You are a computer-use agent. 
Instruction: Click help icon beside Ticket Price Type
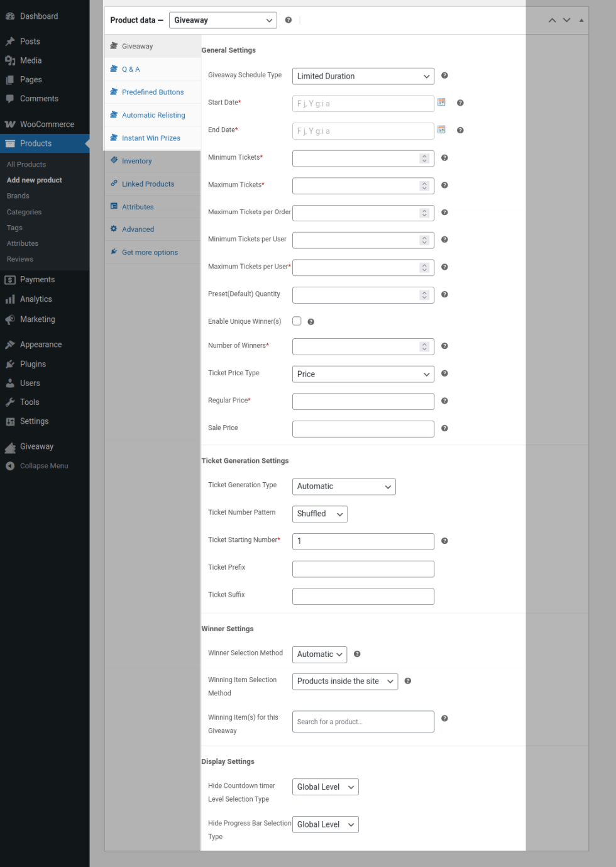(x=444, y=373)
